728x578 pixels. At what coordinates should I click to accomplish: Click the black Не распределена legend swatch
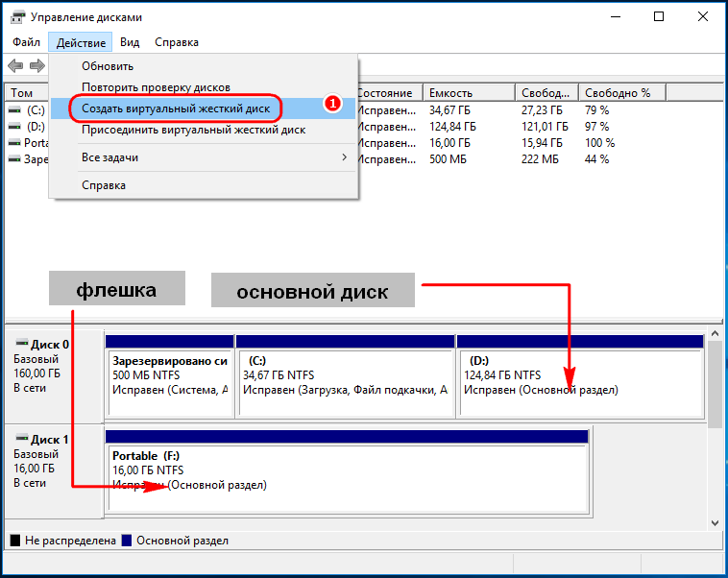click(15, 541)
